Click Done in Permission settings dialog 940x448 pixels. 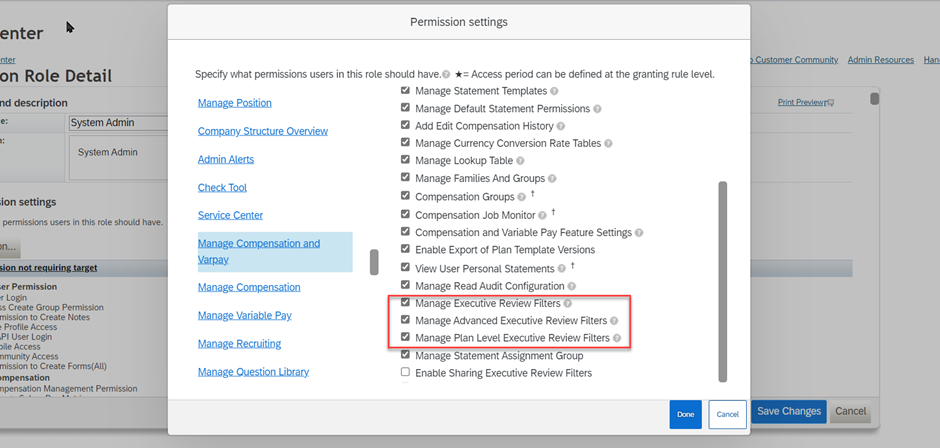pos(685,414)
